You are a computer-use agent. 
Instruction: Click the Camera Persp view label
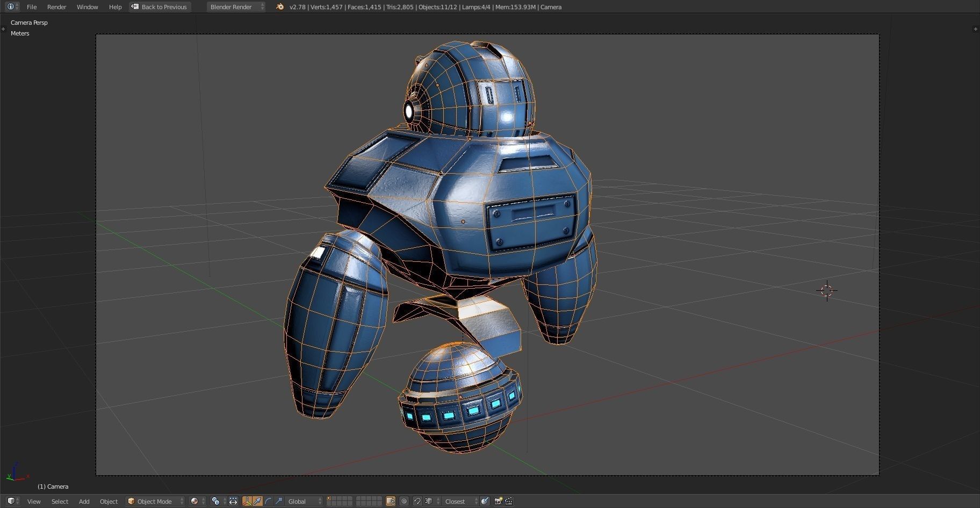point(29,23)
